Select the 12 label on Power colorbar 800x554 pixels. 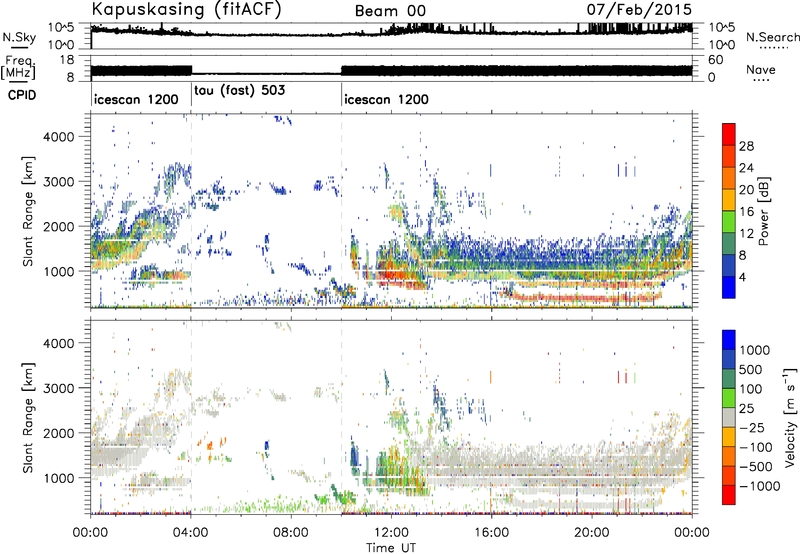point(746,234)
